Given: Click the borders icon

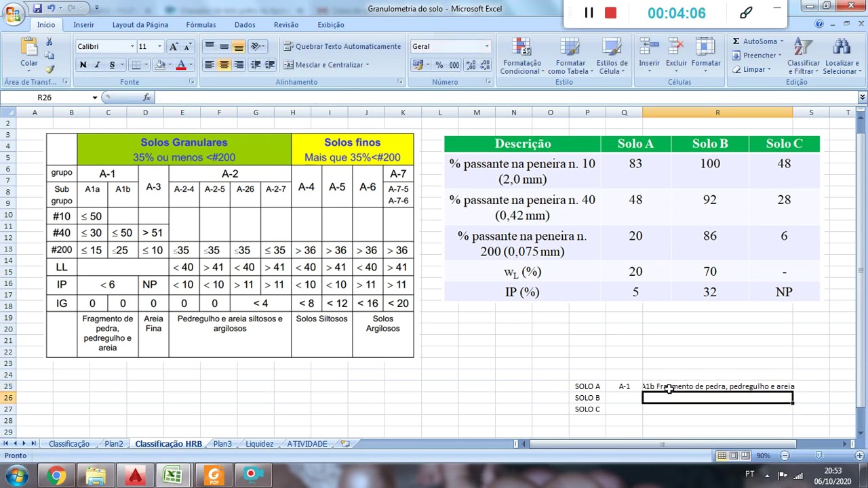Looking at the screenshot, I should [136, 64].
